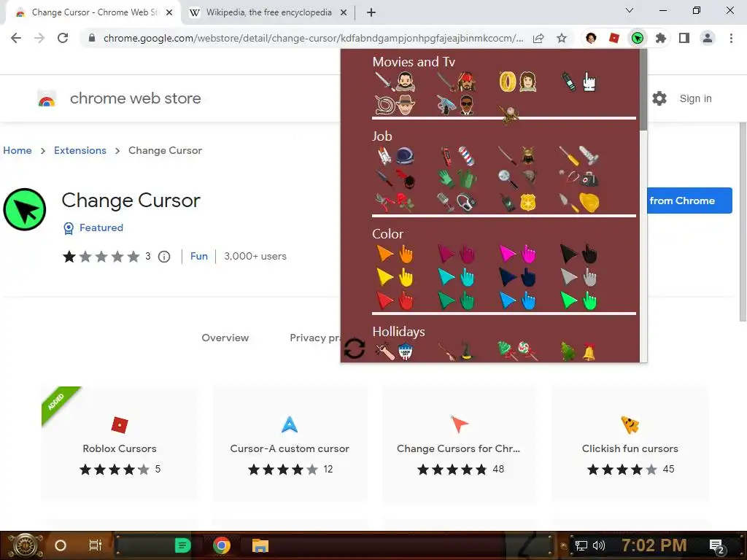Select the candy cane and lollipop cursor set

517,351
